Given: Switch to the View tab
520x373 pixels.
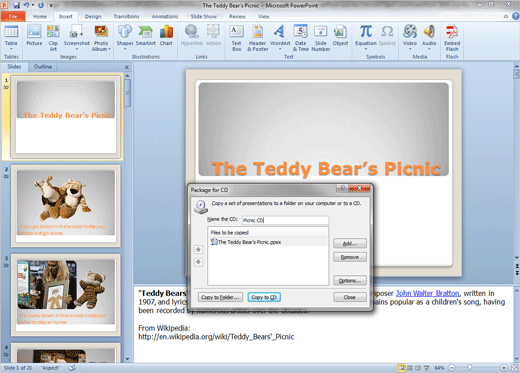Looking at the screenshot, I should [263, 16].
